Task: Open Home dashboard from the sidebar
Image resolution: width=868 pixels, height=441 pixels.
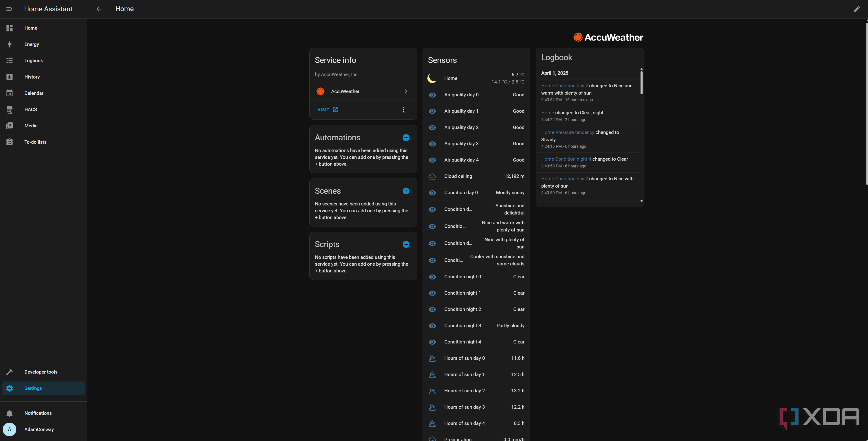Action: coord(43,28)
